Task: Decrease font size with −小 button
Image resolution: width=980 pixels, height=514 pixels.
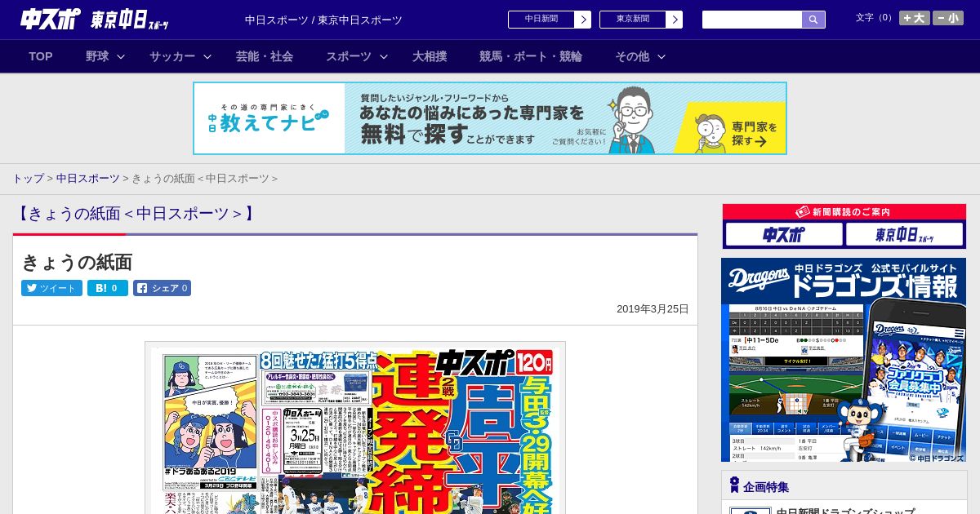Action: coord(948,18)
